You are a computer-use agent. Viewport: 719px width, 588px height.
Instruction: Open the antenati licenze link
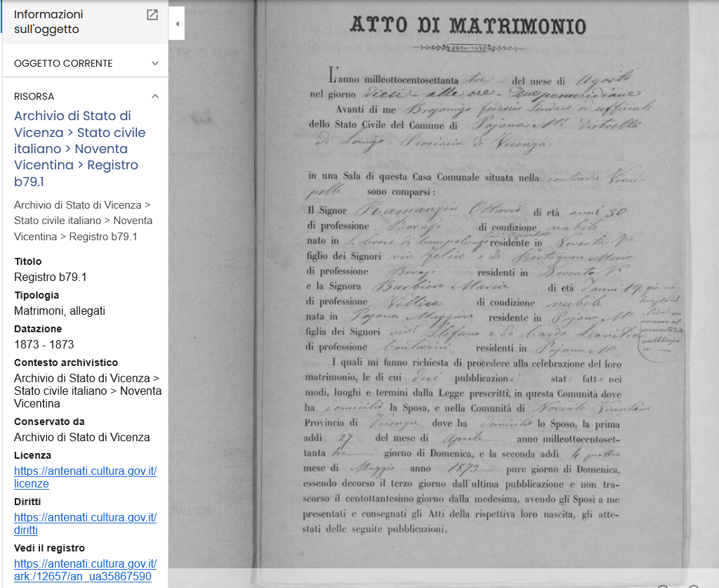point(85,478)
